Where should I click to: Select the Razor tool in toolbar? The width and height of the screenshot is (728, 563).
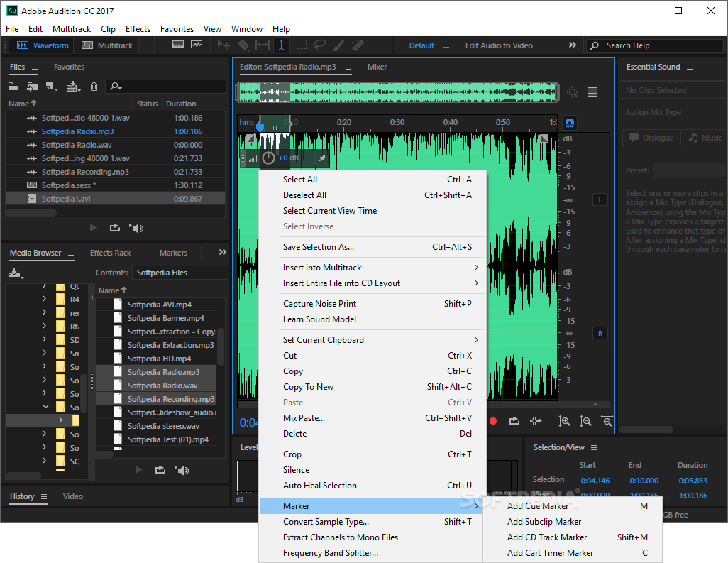(244, 45)
